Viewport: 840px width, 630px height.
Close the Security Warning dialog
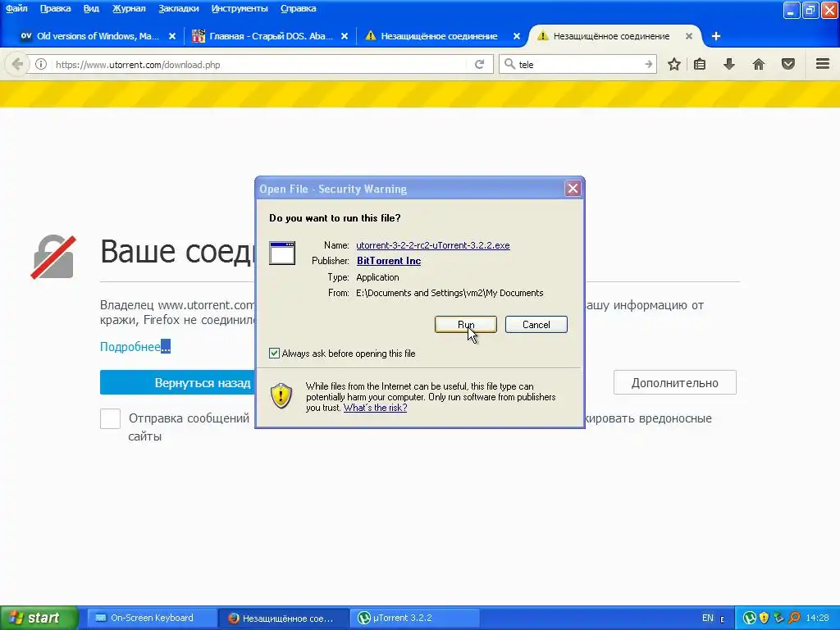click(573, 189)
